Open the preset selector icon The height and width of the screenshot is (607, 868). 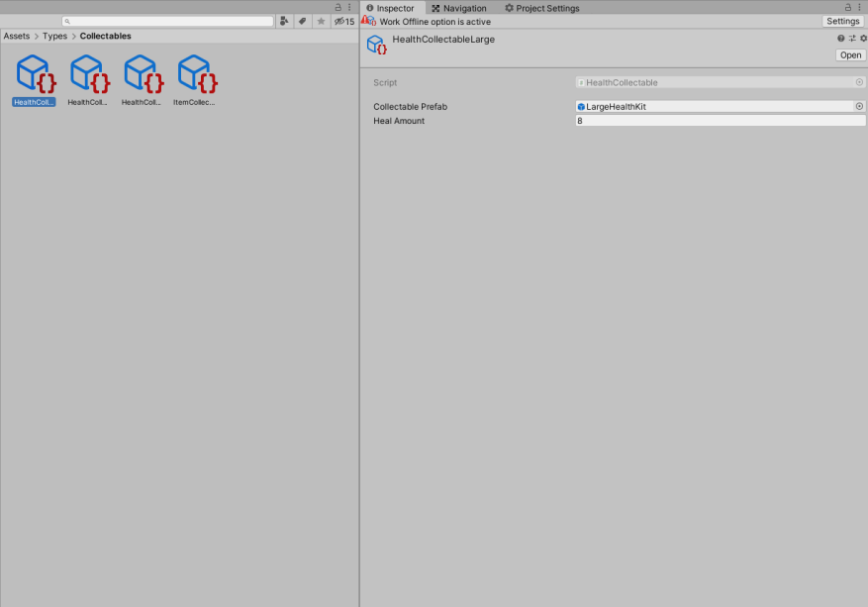point(852,39)
